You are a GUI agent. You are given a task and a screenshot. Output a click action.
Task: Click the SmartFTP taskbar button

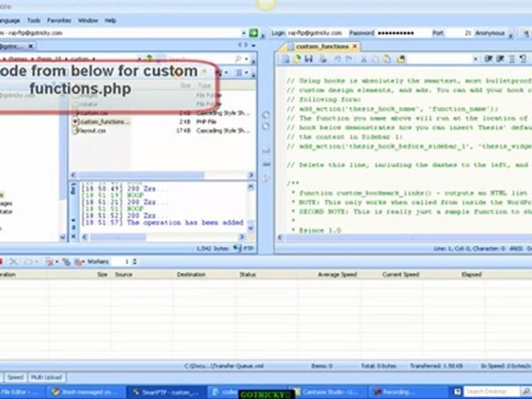click(166, 392)
